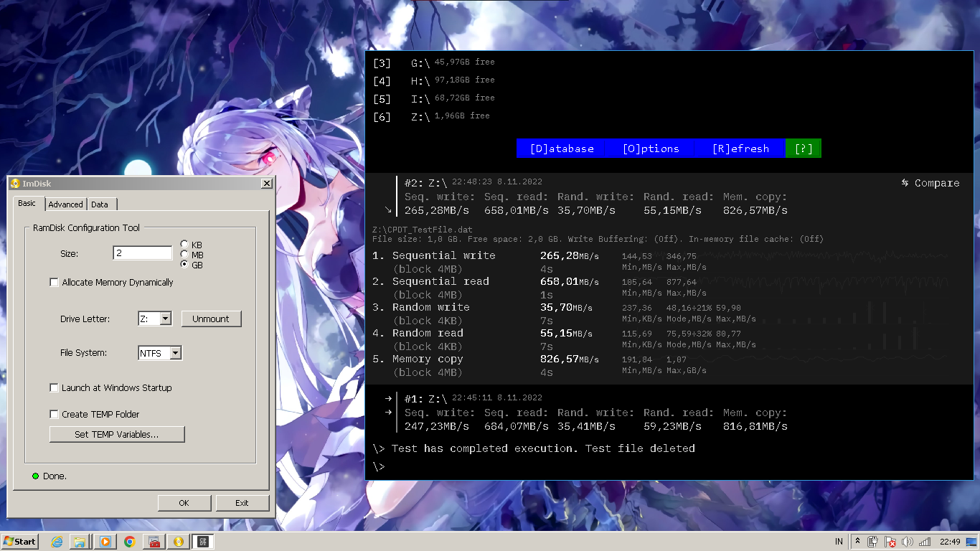Switch to the Basic tab

point(27,203)
